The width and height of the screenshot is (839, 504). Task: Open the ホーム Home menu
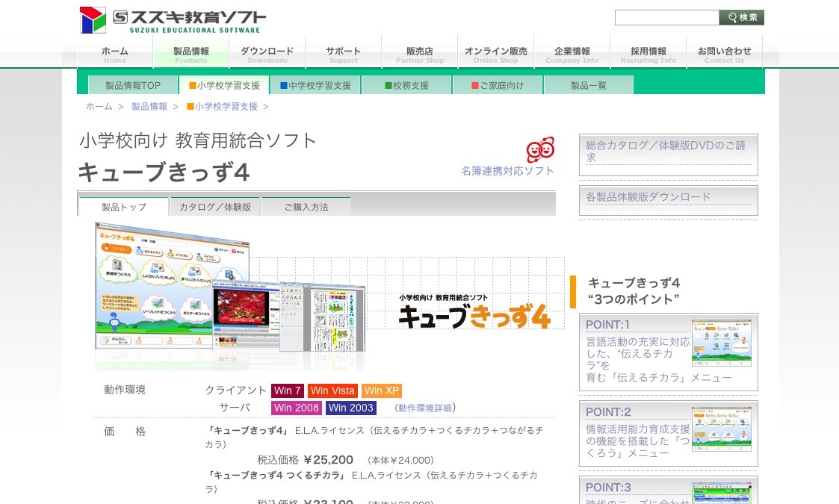[115, 54]
